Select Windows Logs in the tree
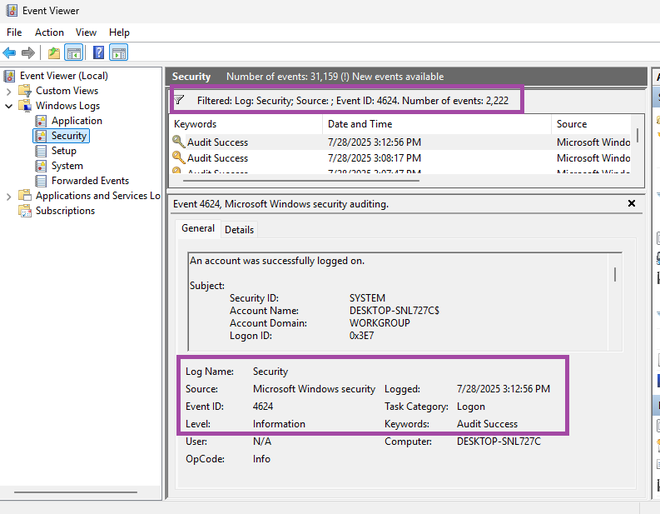Image resolution: width=660 pixels, height=514 pixels. [68, 106]
